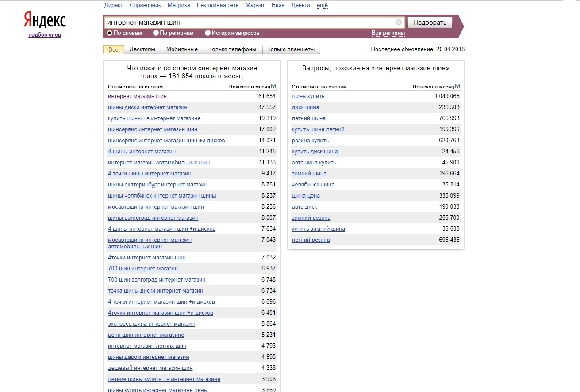
Task: Open 'экспресс шина интернет магазин'
Action: pos(151,324)
